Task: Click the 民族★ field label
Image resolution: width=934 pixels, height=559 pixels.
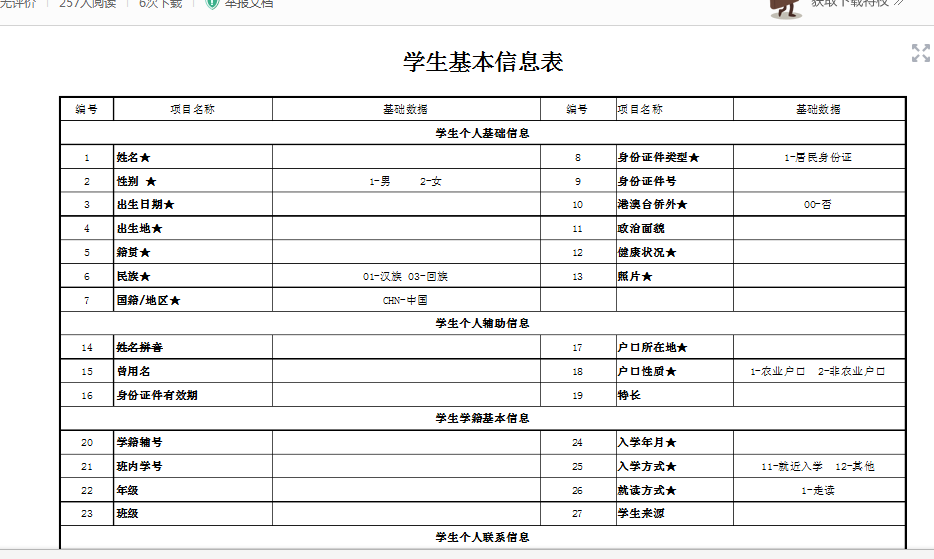Action: 133,276
